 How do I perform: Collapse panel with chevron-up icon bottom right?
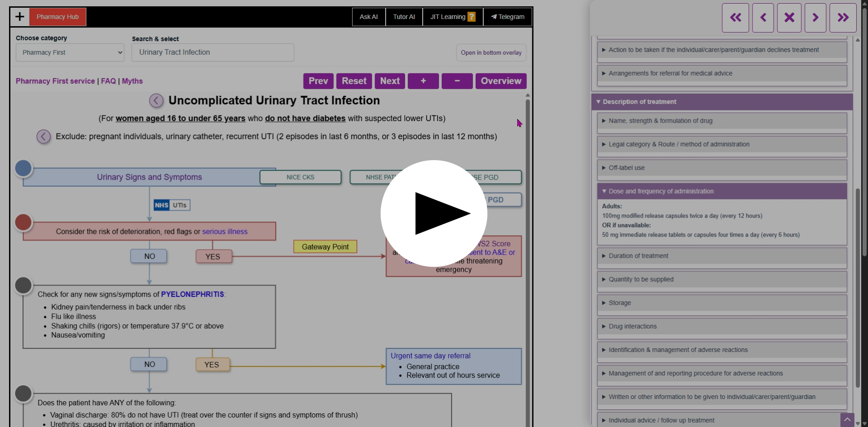[847, 420]
